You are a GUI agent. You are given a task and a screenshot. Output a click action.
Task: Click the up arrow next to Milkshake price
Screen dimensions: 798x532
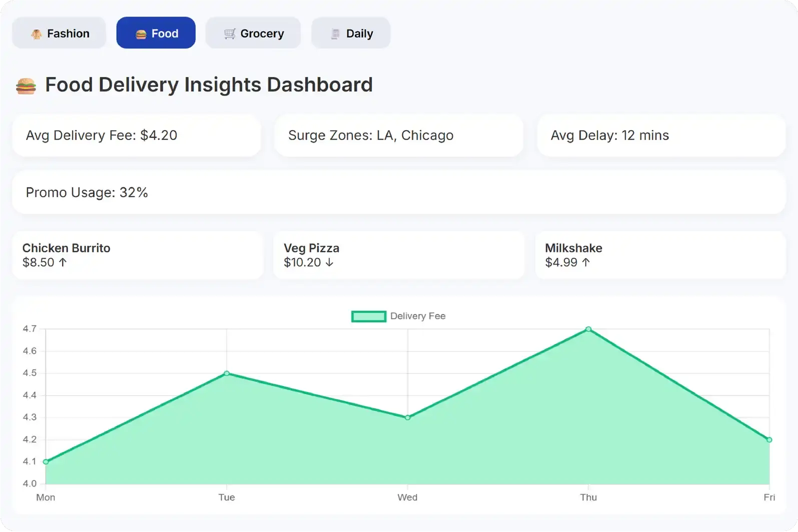586,262
